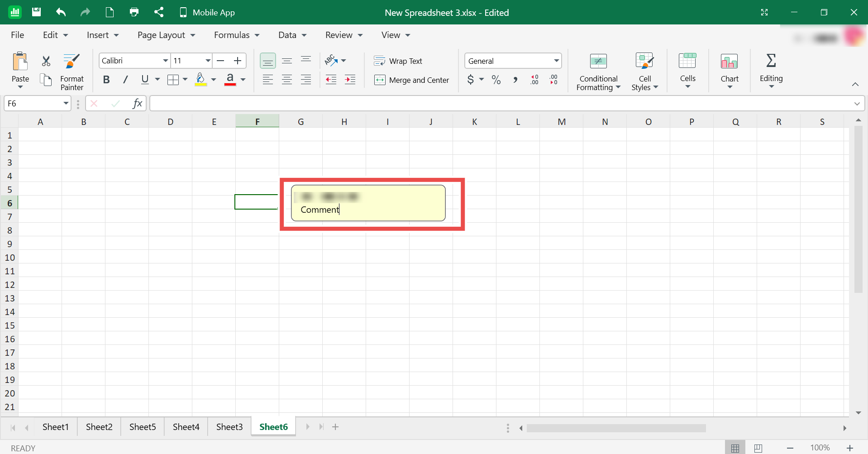Click the Insert Function fx icon
The image size is (868, 454).
(x=138, y=104)
